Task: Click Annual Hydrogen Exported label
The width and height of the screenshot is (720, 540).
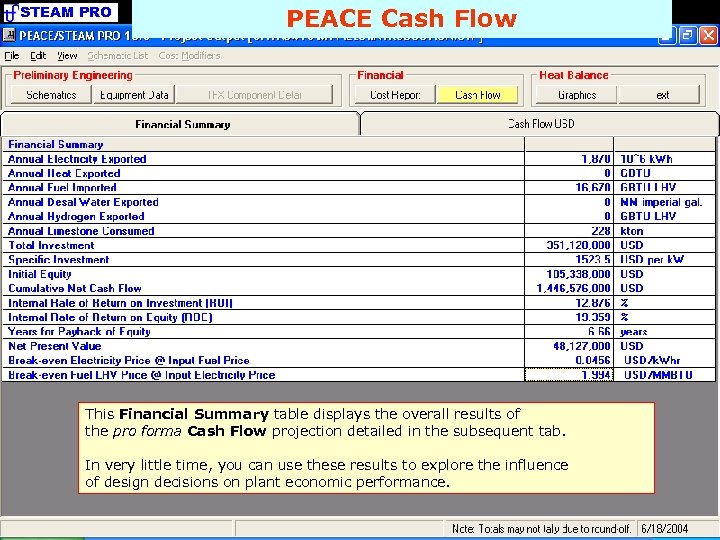Action: pyautogui.click(x=76, y=216)
